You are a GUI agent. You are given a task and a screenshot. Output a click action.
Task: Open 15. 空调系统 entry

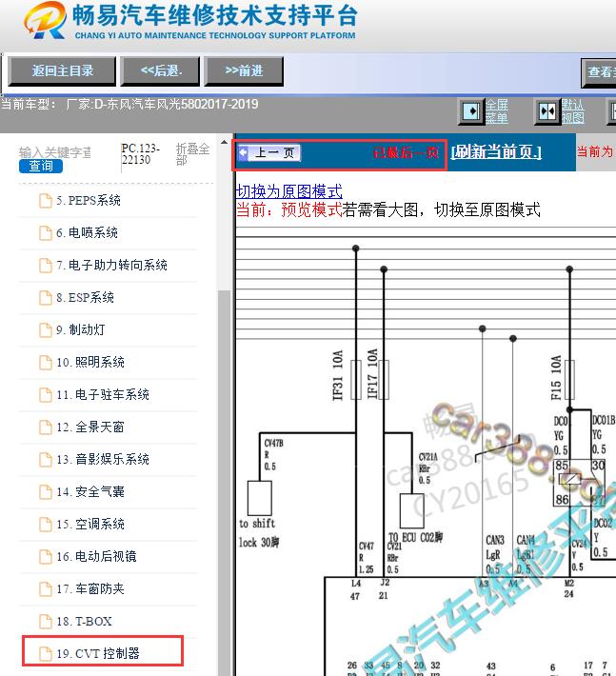point(90,524)
